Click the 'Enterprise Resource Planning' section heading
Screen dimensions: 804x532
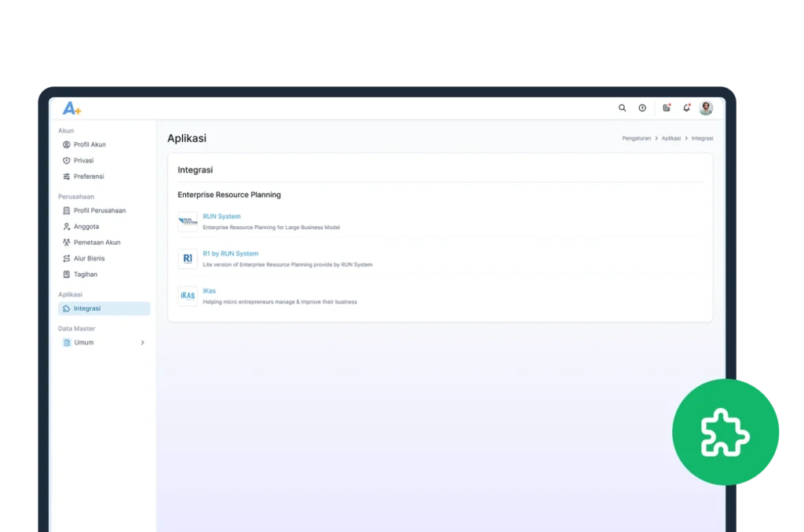[x=229, y=195]
